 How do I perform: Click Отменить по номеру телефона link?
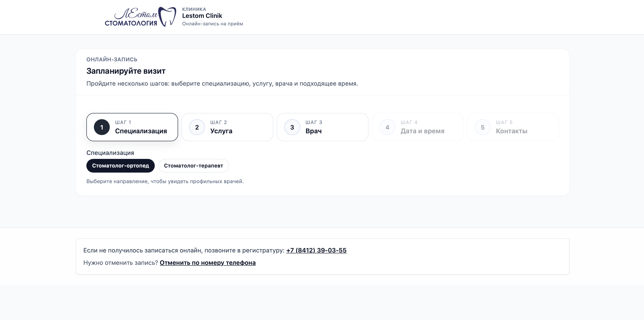pyautogui.click(x=207, y=263)
